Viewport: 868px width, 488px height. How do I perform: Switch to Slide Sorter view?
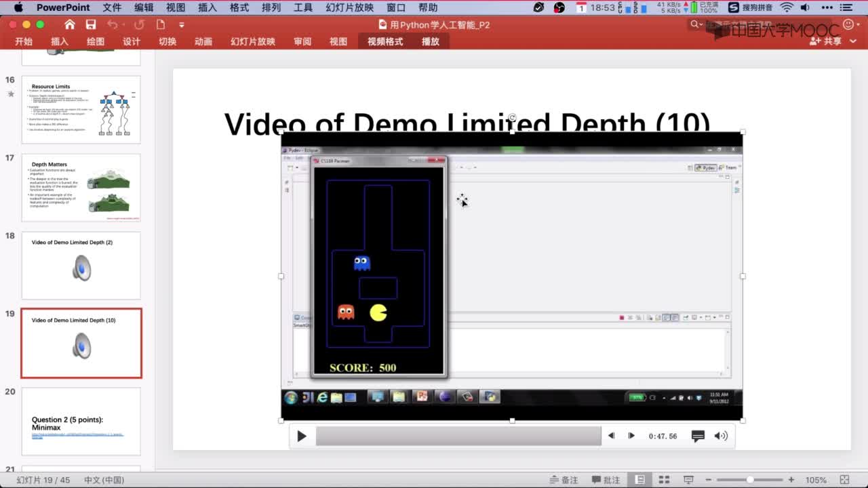(x=665, y=479)
